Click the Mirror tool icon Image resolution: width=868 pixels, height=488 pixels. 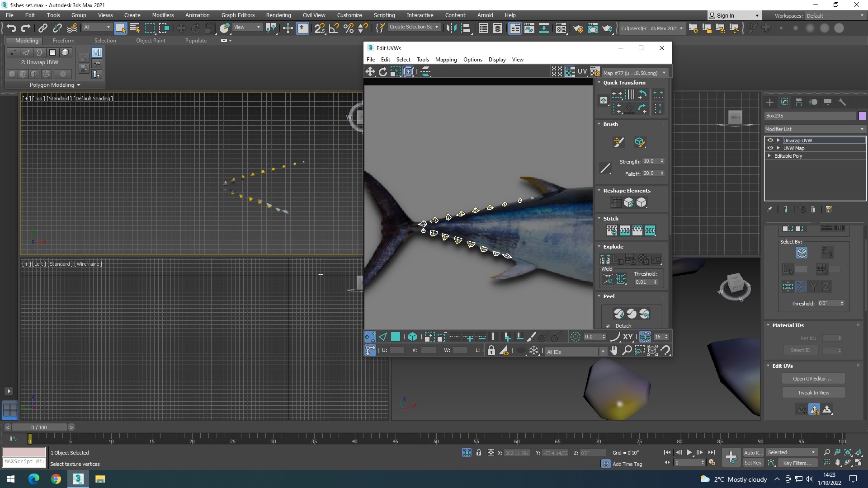click(x=451, y=28)
